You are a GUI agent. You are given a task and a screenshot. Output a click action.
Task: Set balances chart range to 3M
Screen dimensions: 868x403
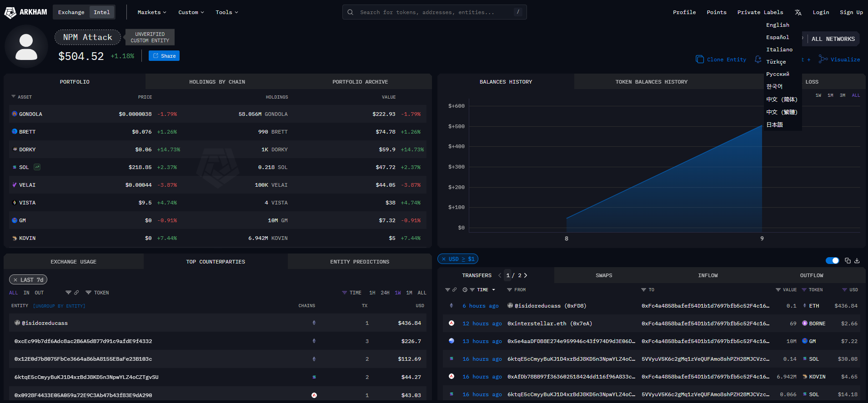point(843,95)
